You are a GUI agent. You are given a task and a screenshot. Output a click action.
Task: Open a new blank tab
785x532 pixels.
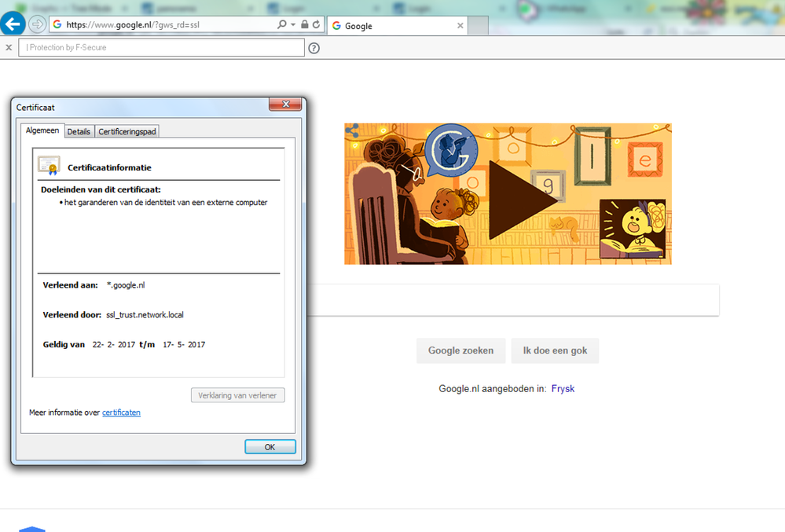pos(478,25)
